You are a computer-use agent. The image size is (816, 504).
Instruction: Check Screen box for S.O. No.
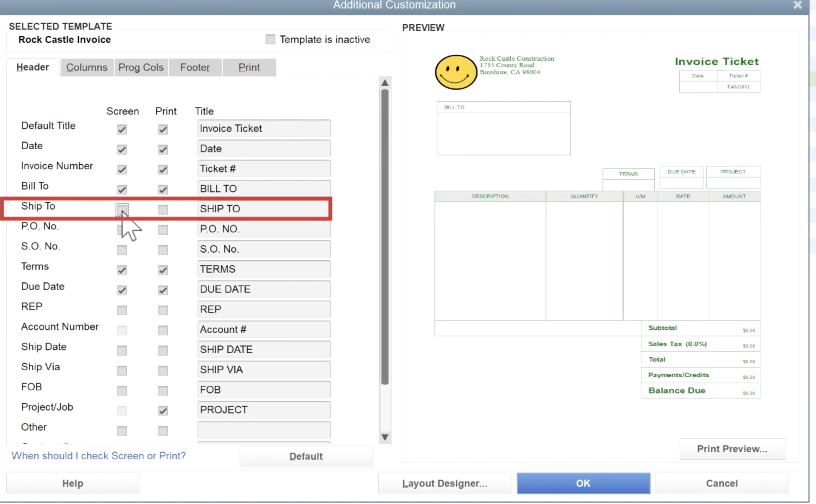(x=122, y=250)
